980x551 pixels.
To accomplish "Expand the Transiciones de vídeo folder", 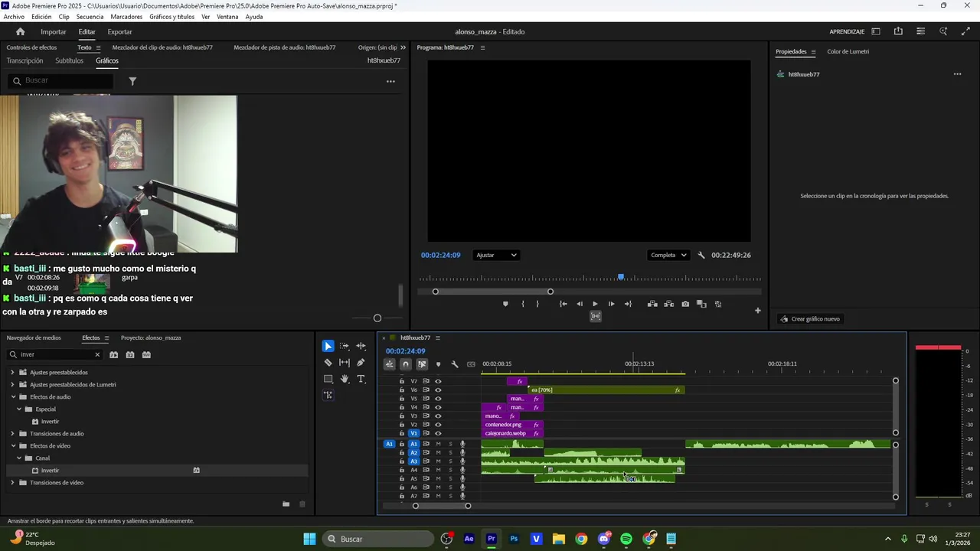I will point(12,483).
